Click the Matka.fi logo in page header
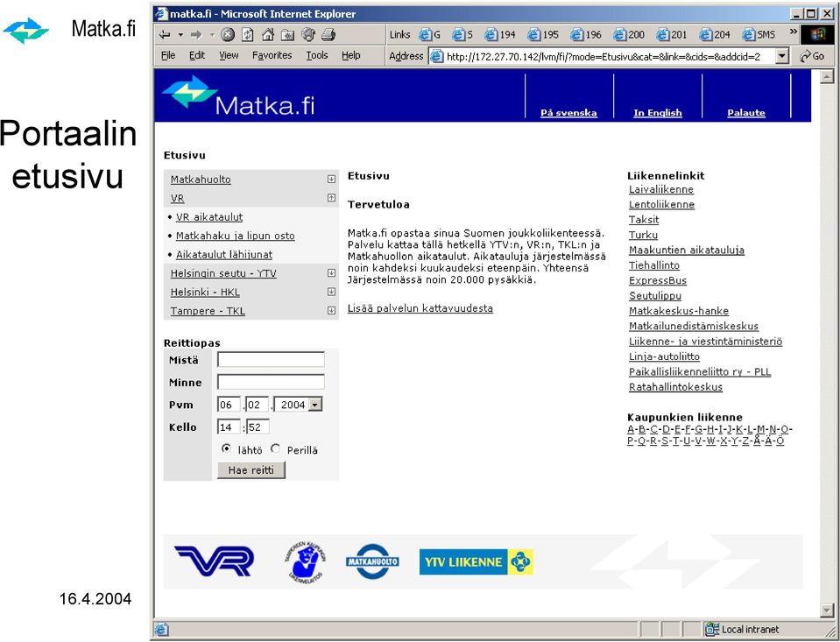 click(x=238, y=96)
